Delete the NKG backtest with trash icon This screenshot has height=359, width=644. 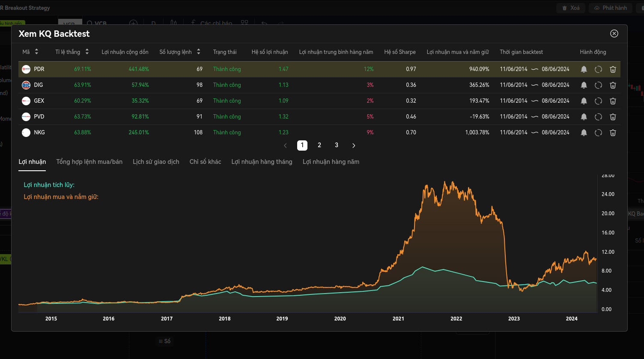click(613, 133)
